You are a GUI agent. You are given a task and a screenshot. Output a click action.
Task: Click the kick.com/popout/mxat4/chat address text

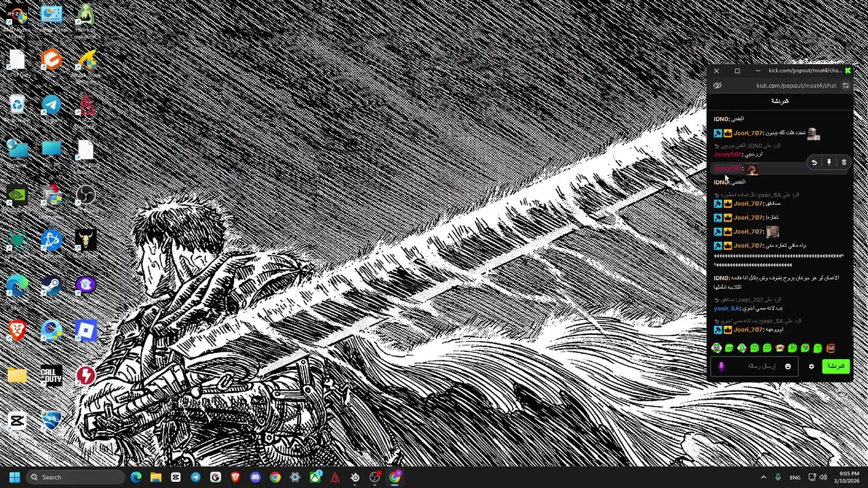click(x=796, y=85)
